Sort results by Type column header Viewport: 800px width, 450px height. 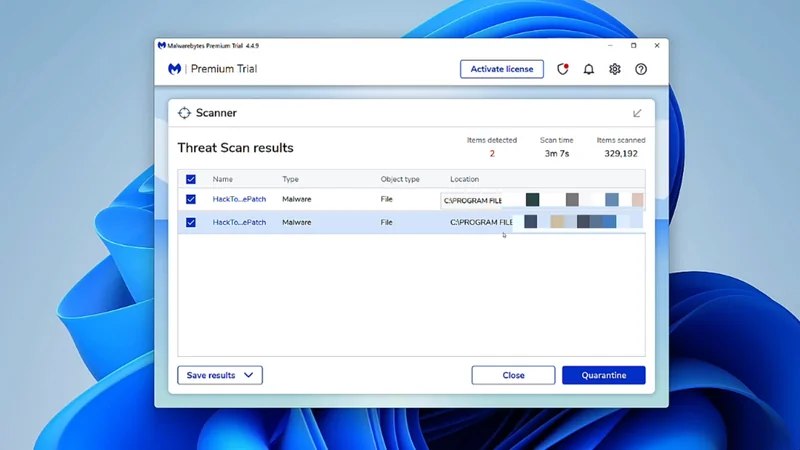click(x=290, y=180)
